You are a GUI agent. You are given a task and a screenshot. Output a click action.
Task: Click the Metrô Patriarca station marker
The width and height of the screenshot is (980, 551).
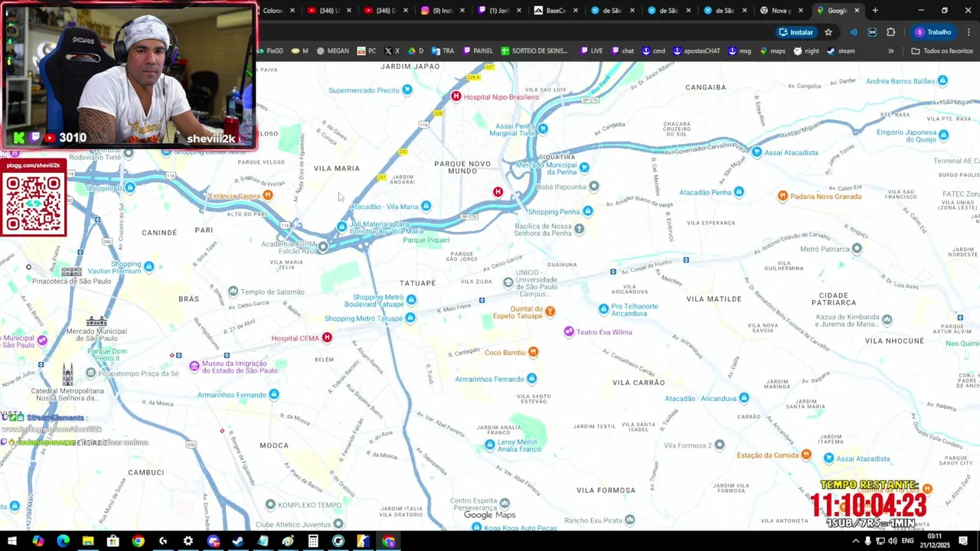tap(857, 249)
